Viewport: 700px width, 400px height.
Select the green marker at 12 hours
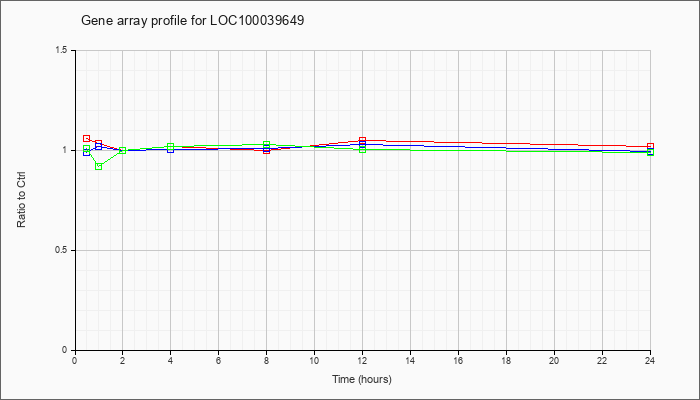point(362,150)
